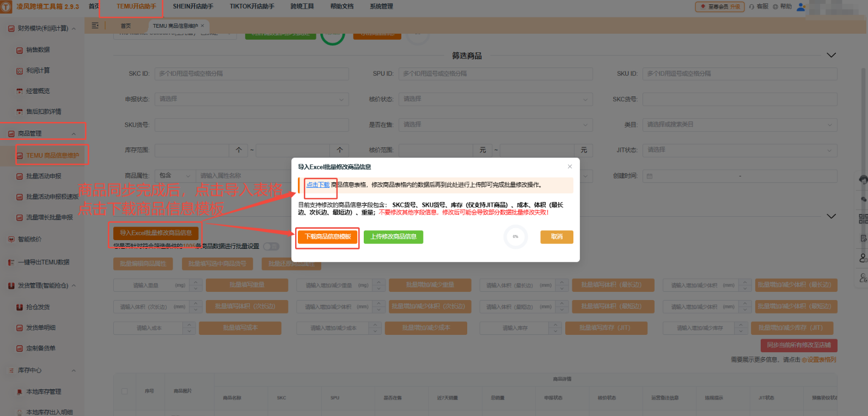Click the 流量增长批量申报 sidebar icon
868x416 pixels.
20,218
